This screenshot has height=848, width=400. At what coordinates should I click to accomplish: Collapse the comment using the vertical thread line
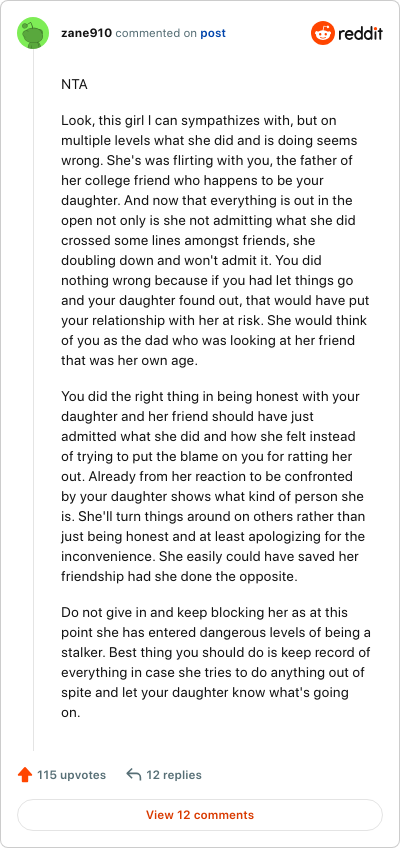(34, 400)
